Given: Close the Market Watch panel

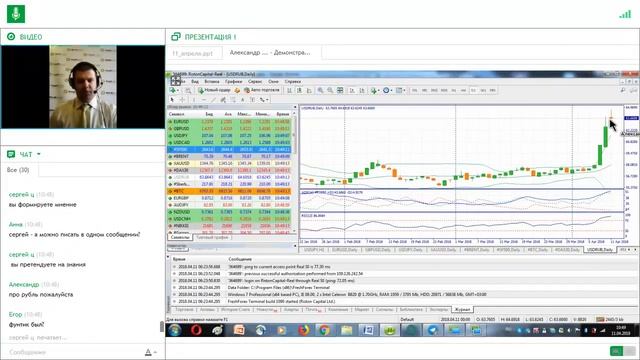Looking at the screenshot, I should (295, 107).
